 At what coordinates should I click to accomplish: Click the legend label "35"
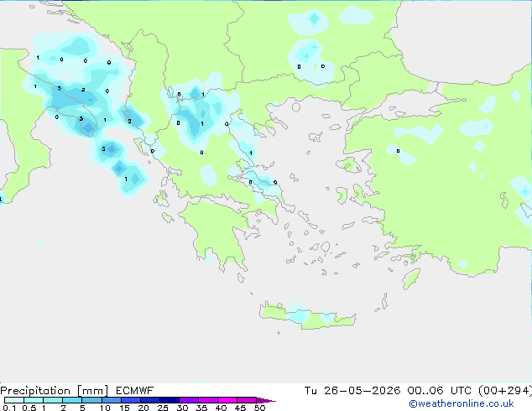(201, 408)
